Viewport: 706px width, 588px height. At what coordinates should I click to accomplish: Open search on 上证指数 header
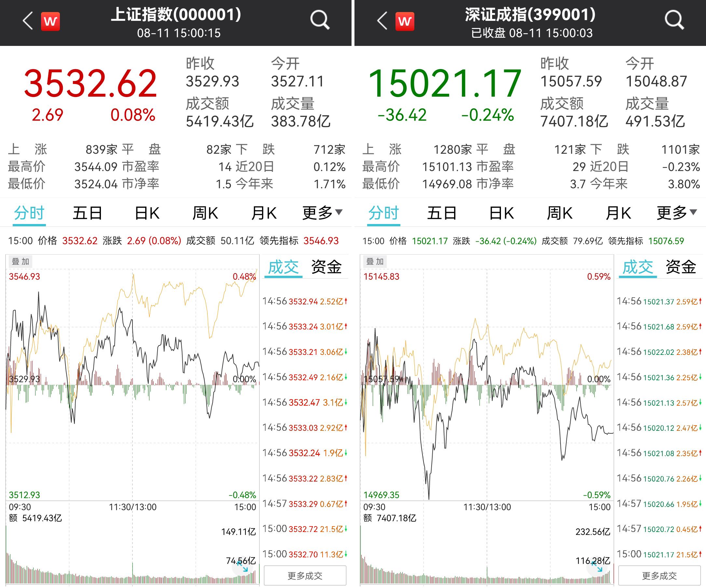pos(319,20)
